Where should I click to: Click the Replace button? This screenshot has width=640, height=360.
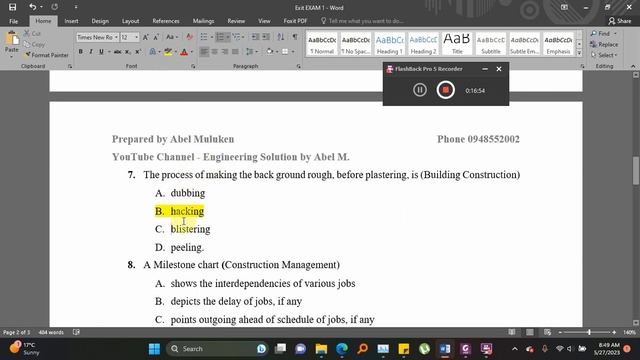[604, 44]
